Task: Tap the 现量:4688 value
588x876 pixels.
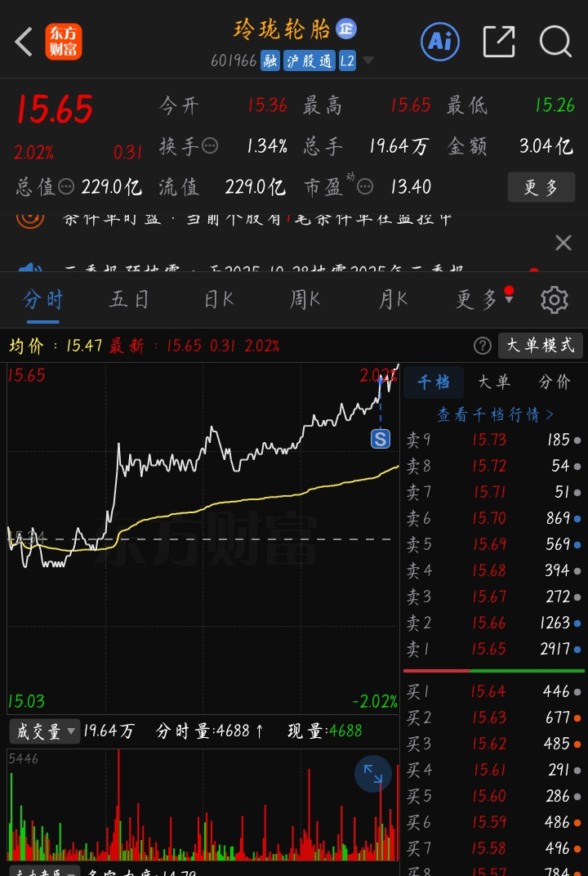Action: coord(325,731)
